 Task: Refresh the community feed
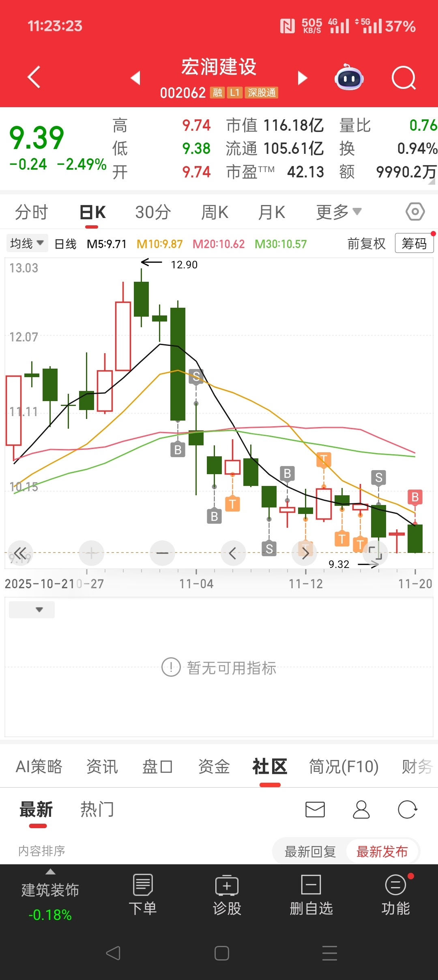point(408,809)
